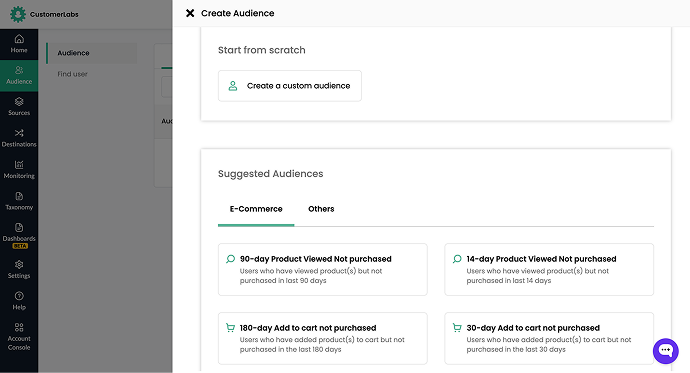Click Create a custom audience button
The image size is (690, 373).
290,86
